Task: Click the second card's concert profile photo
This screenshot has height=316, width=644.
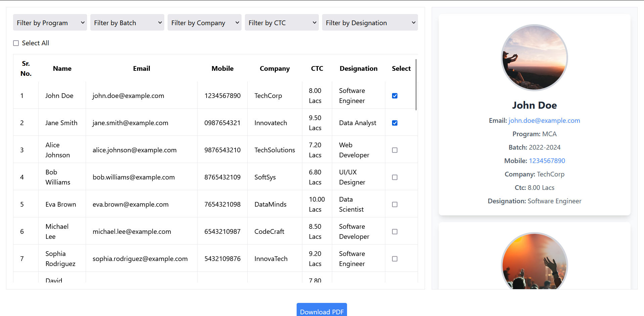Action: [534, 262]
